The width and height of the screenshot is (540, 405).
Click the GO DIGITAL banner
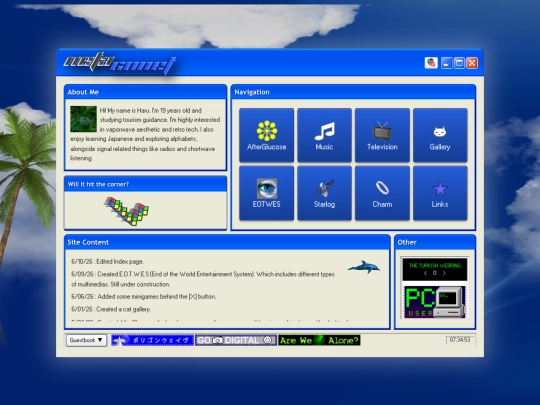[x=236, y=340]
